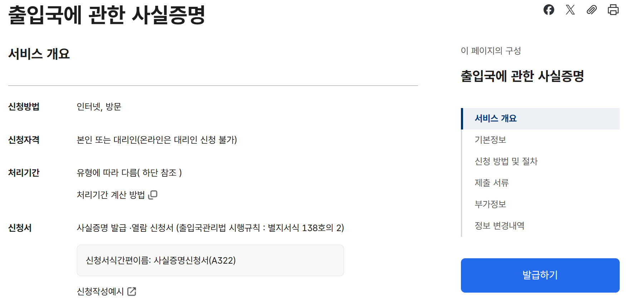Print the page using printer icon
Viewport: 644px width, 308px height.
pyautogui.click(x=613, y=10)
